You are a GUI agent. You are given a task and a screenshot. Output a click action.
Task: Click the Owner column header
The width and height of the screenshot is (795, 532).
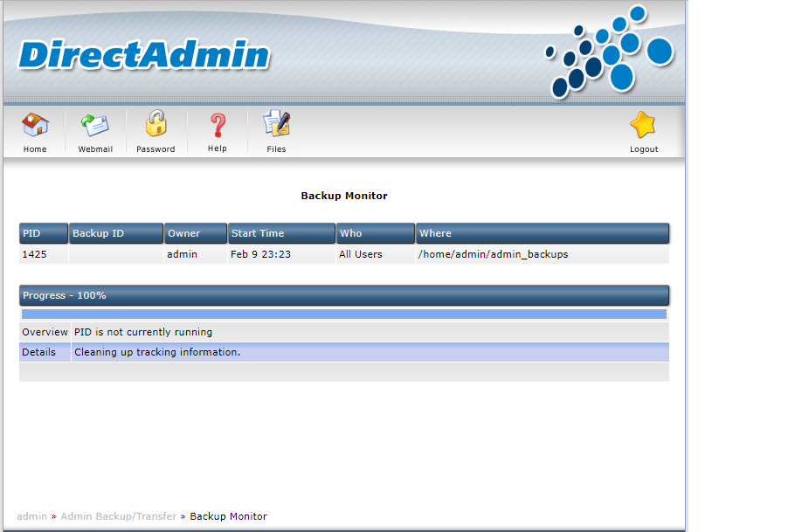click(x=196, y=233)
